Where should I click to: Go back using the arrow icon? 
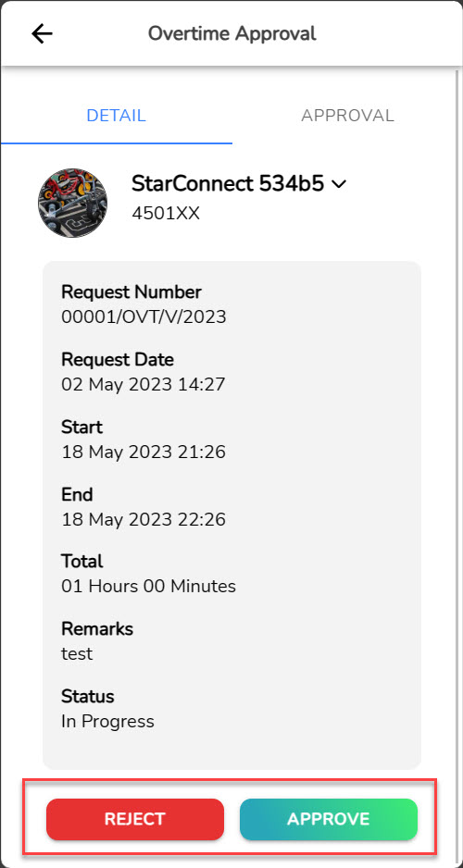[42, 33]
